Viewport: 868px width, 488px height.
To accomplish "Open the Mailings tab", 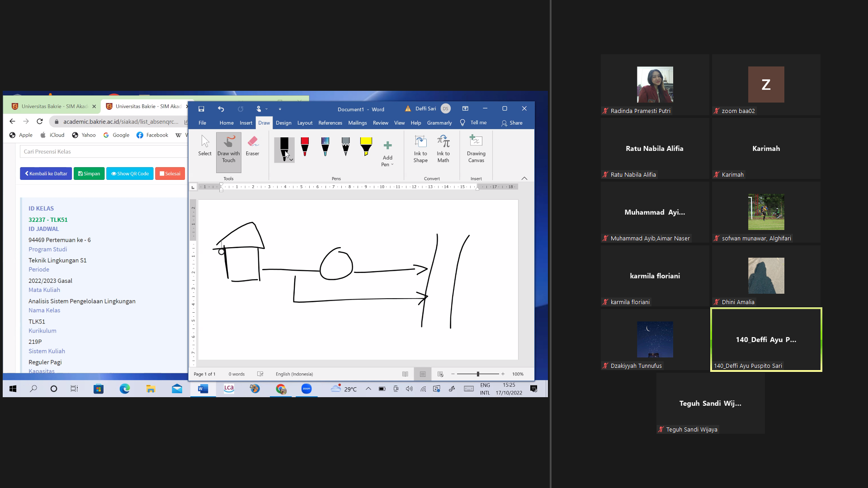I will [x=357, y=123].
